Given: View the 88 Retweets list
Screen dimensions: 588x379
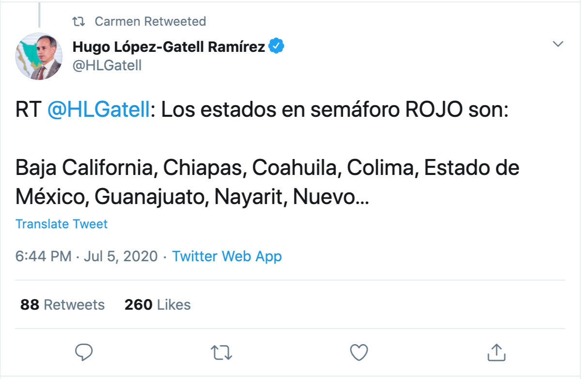Looking at the screenshot, I should click(62, 304).
